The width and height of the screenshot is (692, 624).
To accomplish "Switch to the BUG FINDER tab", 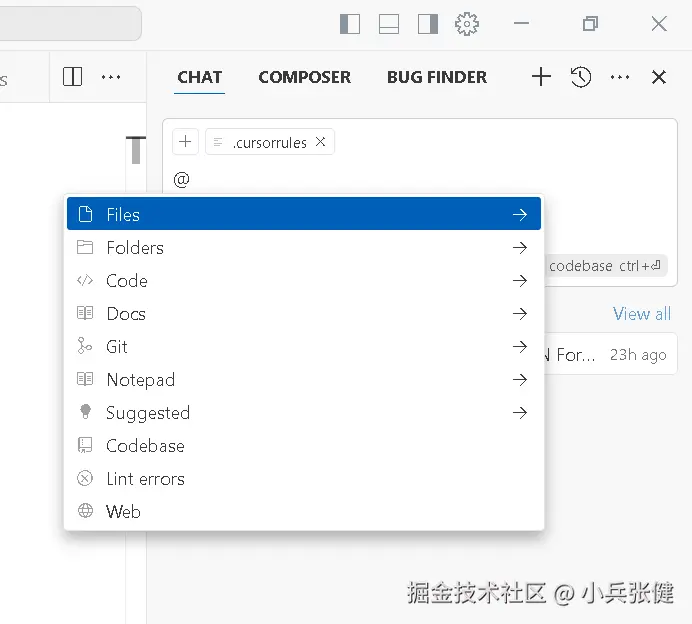I will [437, 77].
